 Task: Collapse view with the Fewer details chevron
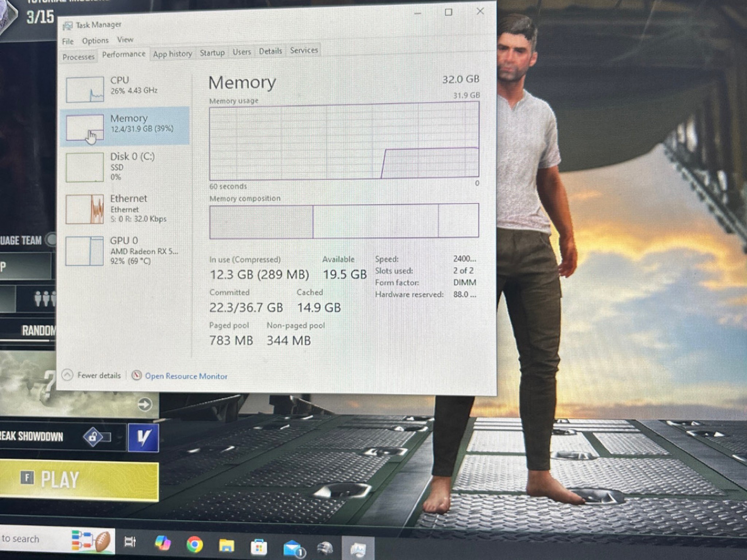click(x=67, y=375)
